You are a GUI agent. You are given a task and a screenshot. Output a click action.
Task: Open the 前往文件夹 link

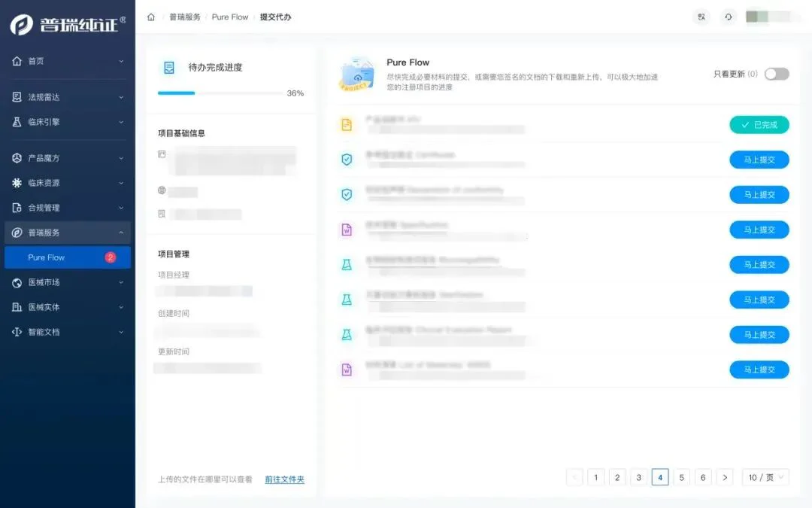pos(284,479)
